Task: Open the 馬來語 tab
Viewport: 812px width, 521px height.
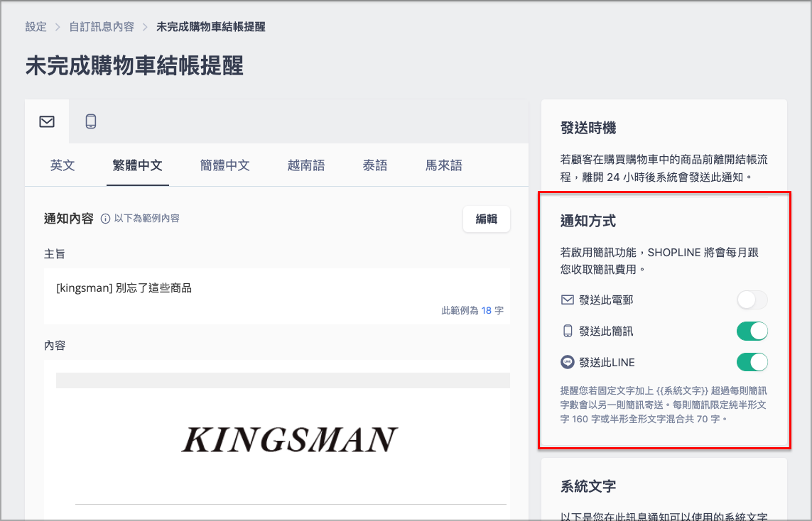Action: coord(444,165)
